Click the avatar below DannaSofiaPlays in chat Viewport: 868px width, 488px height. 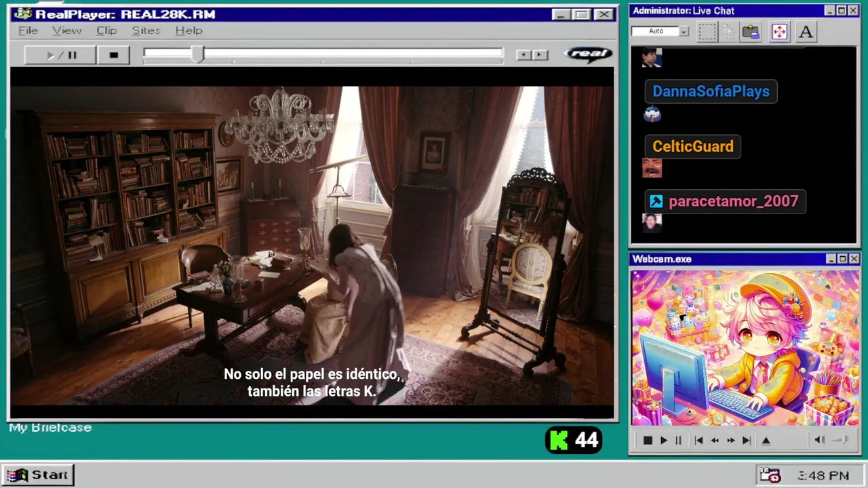click(652, 114)
